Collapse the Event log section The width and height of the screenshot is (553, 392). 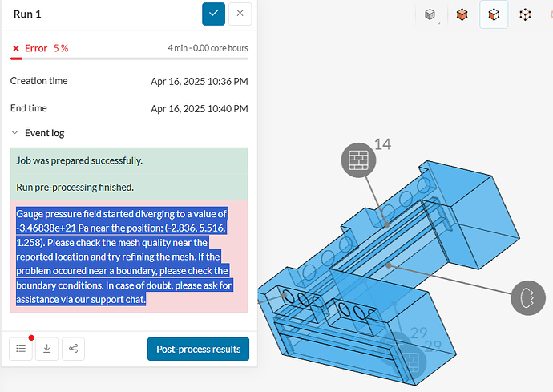[14, 133]
